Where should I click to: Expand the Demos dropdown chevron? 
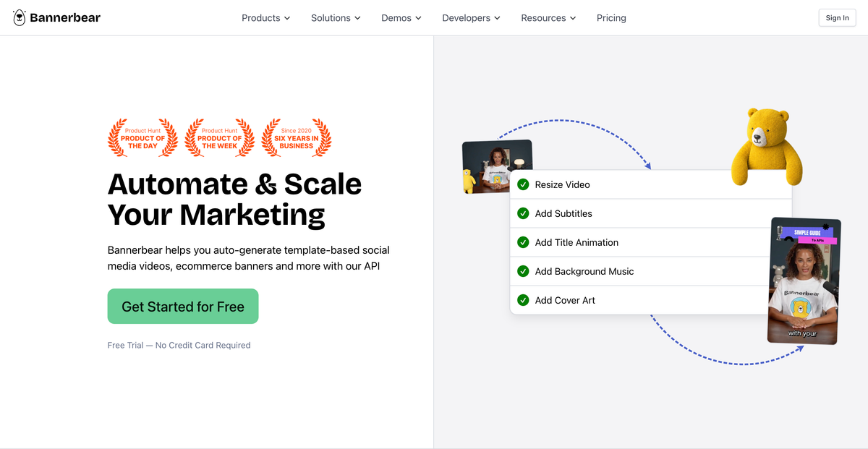[x=418, y=18]
